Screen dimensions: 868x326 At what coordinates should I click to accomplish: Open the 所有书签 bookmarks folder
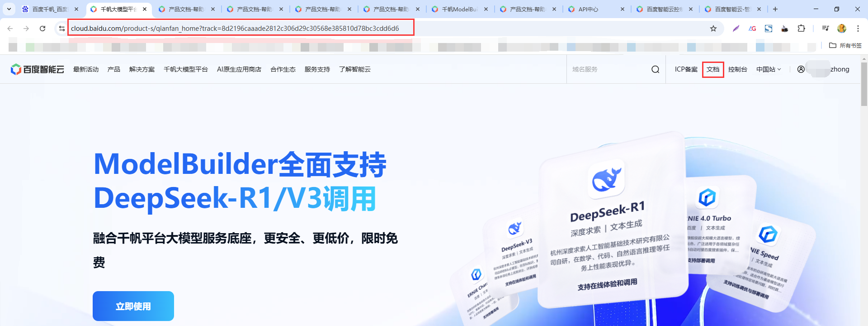coord(845,45)
